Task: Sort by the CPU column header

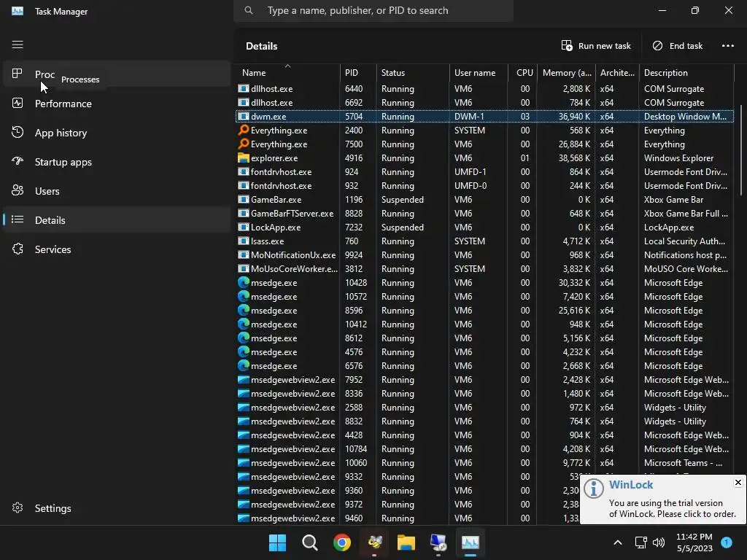Action: tap(522, 72)
